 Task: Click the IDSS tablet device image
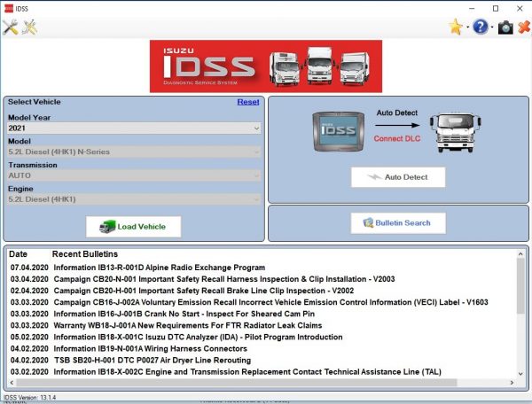[x=339, y=131]
